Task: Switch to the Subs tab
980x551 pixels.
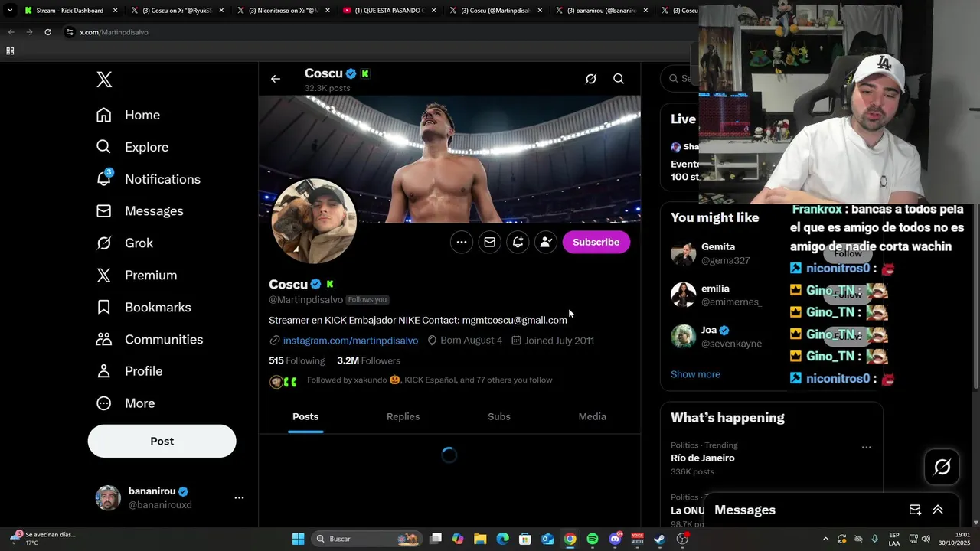Action: point(499,416)
